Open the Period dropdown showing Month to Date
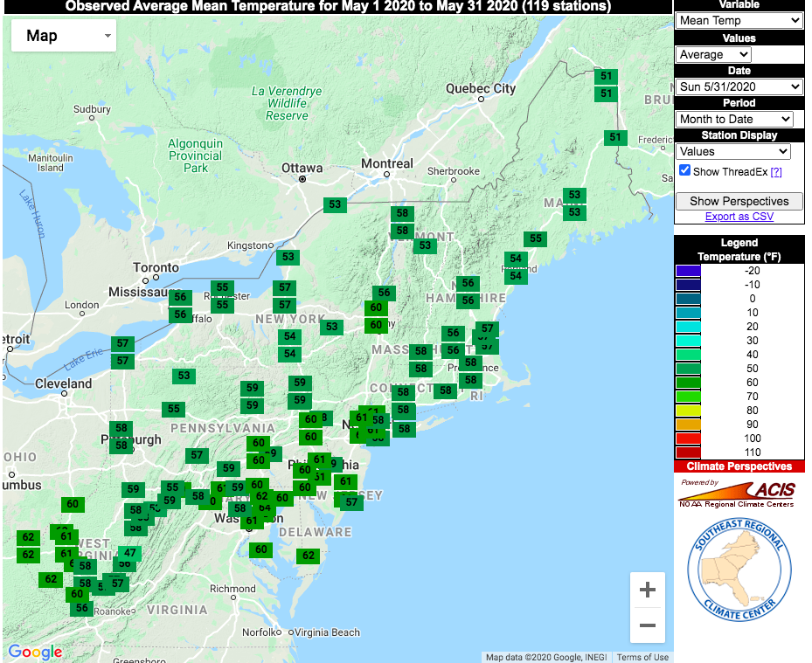 coord(734,119)
